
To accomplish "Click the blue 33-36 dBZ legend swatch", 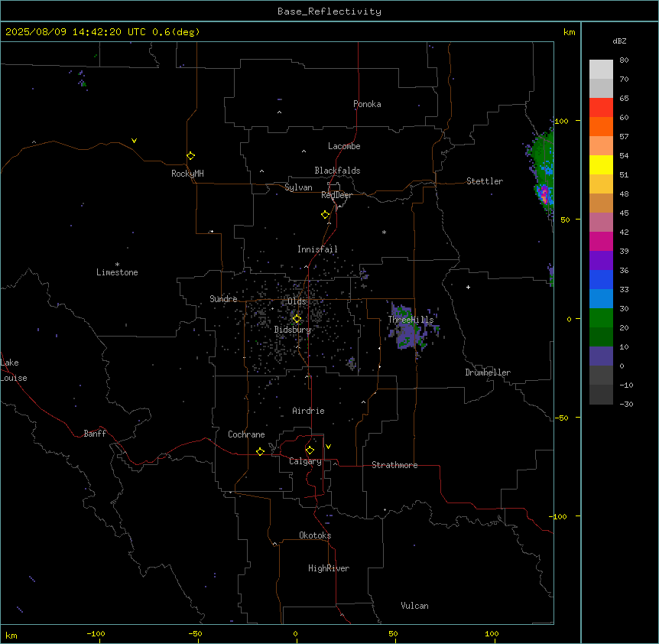I will click(x=601, y=279).
